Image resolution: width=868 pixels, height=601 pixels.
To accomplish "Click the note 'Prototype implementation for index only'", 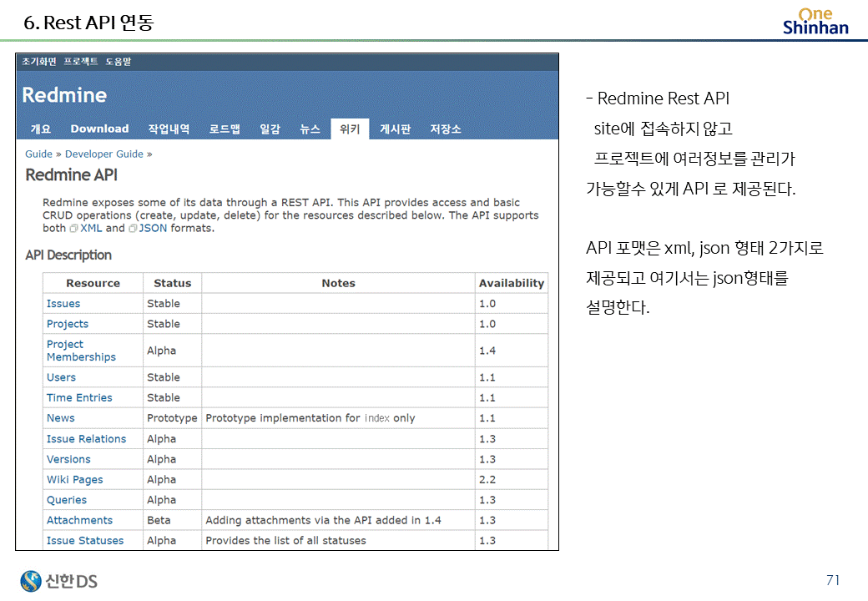I will coord(310,418).
